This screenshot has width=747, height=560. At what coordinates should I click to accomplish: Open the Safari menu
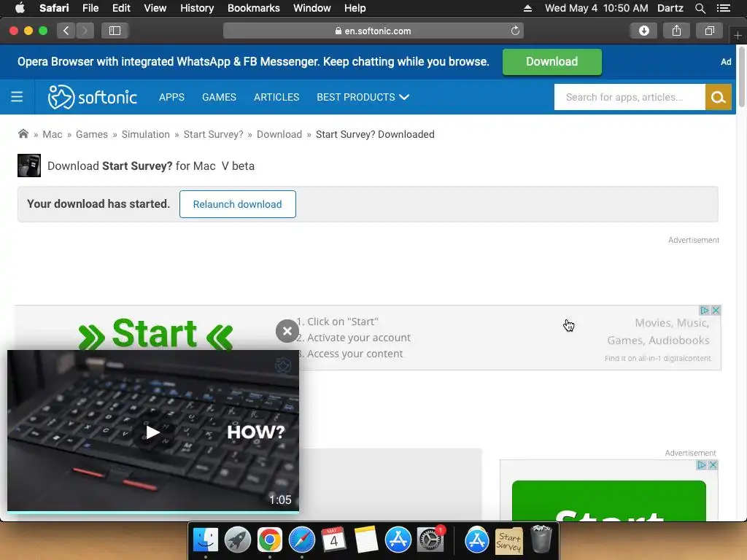tap(54, 8)
